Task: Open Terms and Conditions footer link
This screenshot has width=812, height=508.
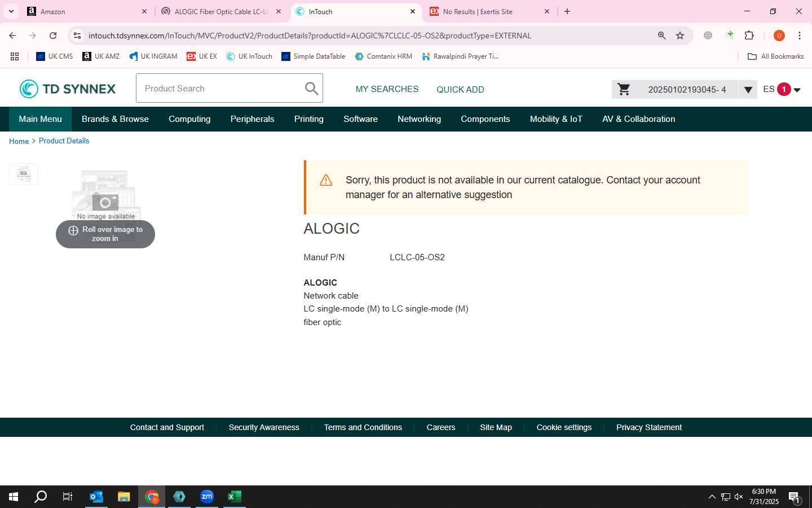Action: pyautogui.click(x=363, y=427)
